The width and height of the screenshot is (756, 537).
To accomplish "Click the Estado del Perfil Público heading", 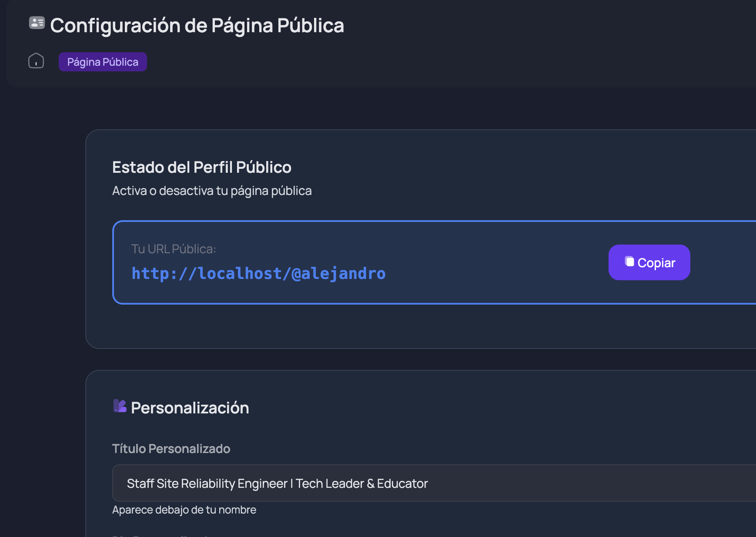I will 202,167.
